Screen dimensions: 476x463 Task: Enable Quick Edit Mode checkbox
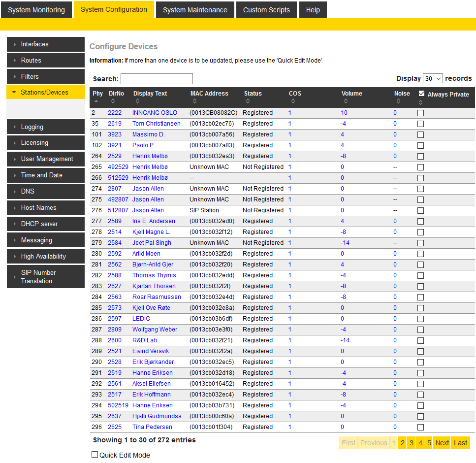click(95, 455)
